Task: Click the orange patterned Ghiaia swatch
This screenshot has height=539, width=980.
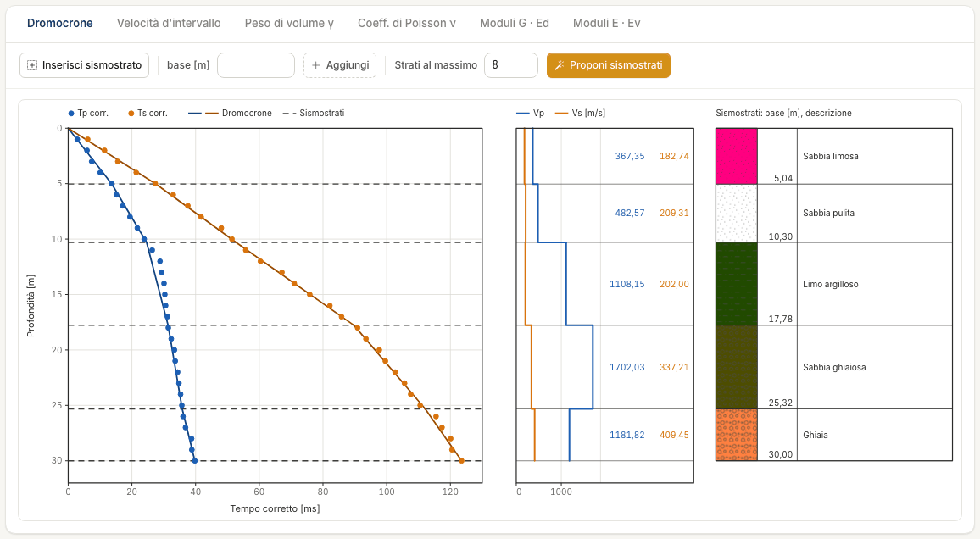Action: pyautogui.click(x=736, y=435)
